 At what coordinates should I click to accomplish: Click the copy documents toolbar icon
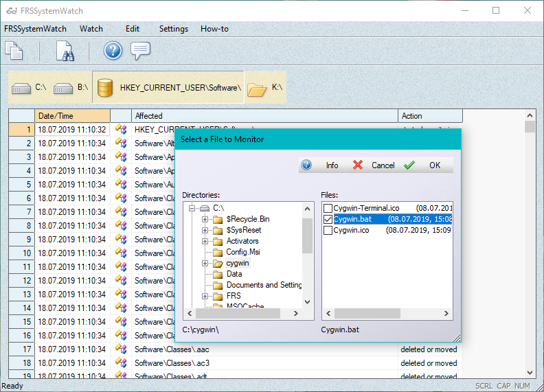pos(14,51)
